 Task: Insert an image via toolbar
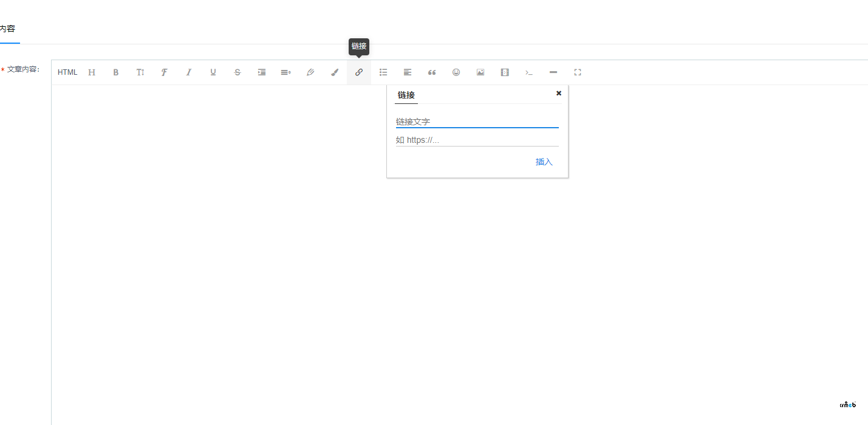click(480, 72)
